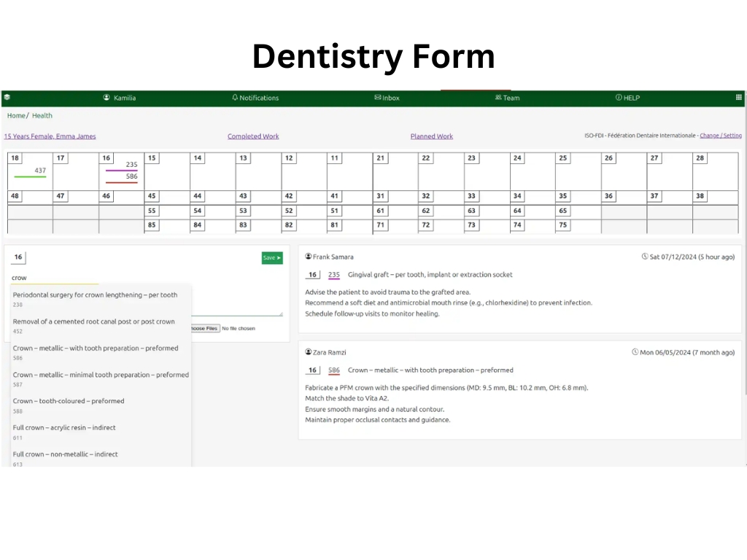The height and width of the screenshot is (560, 747).
Task: Select tooth 17 in the chart
Action: (61, 157)
